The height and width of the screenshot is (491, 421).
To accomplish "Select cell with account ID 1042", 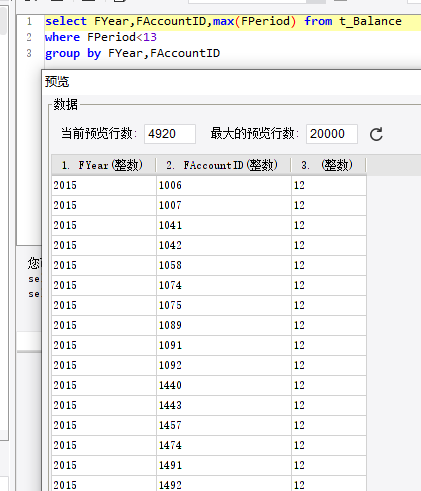I will point(224,245).
